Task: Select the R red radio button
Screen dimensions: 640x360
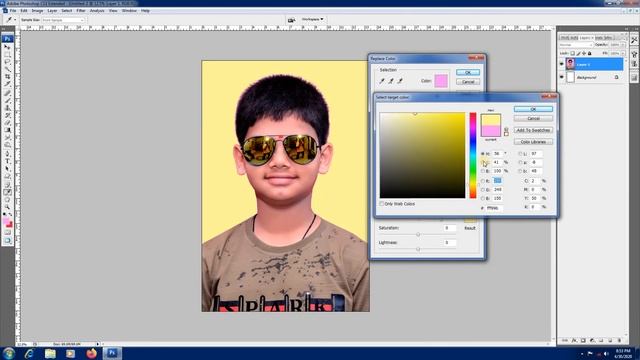Action: click(x=483, y=180)
